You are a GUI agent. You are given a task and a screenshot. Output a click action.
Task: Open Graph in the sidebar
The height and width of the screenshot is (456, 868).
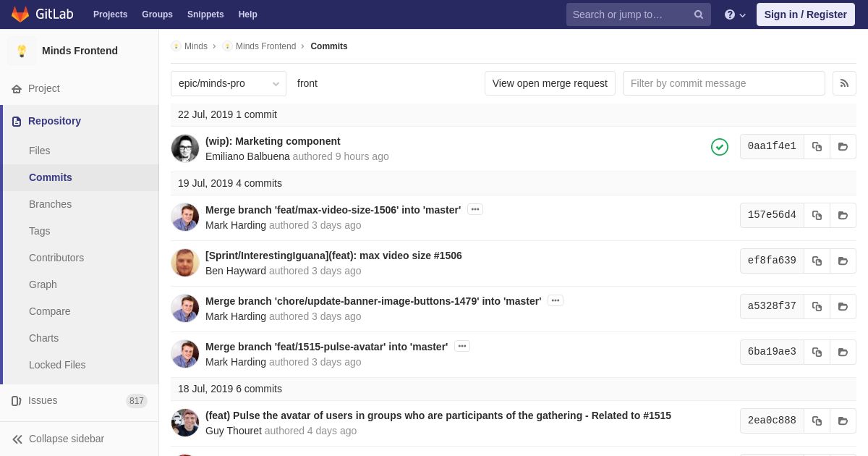tap(43, 284)
